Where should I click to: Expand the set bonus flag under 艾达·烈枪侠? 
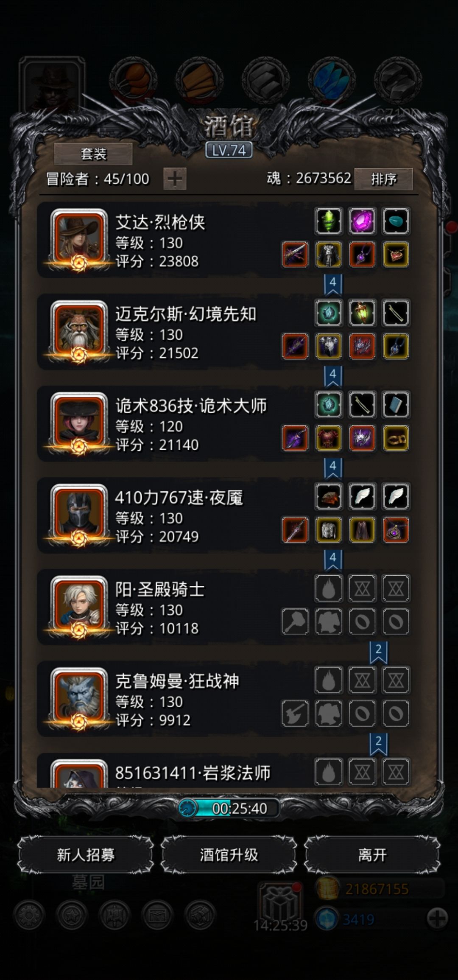pyautogui.click(x=333, y=285)
